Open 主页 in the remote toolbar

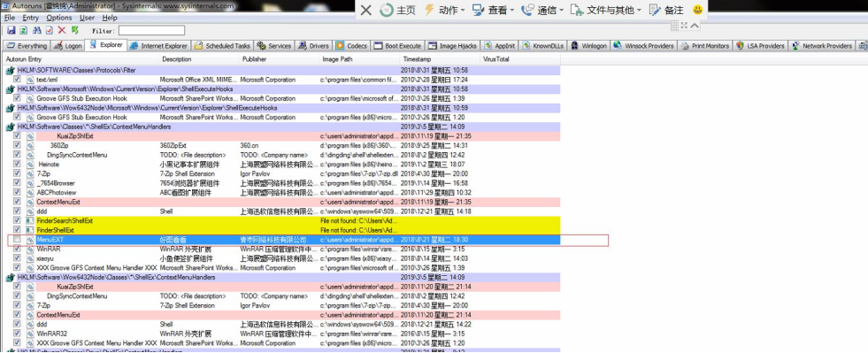coord(397,10)
